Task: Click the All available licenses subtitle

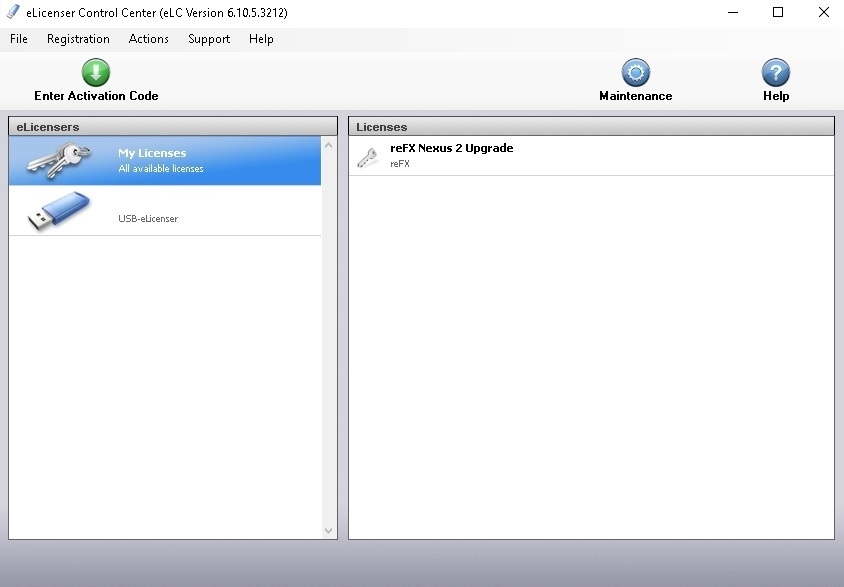Action: (161, 168)
